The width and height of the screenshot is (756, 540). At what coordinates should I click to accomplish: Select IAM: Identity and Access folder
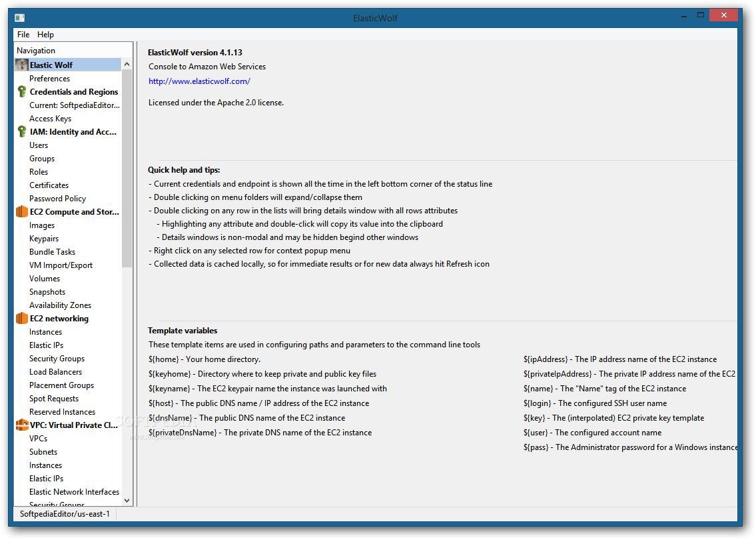pyautogui.click(x=73, y=132)
